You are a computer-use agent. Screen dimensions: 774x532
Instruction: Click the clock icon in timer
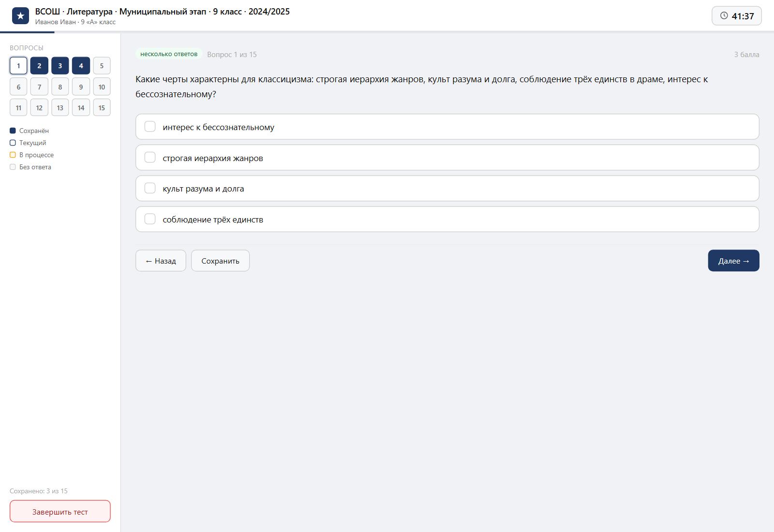(x=724, y=15)
